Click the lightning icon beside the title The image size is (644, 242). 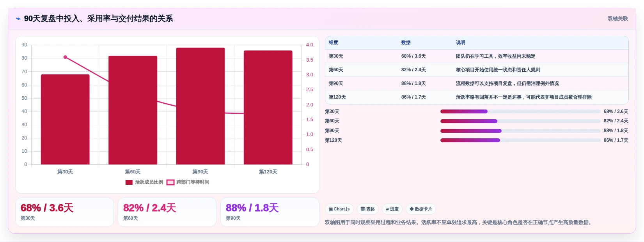18,19
